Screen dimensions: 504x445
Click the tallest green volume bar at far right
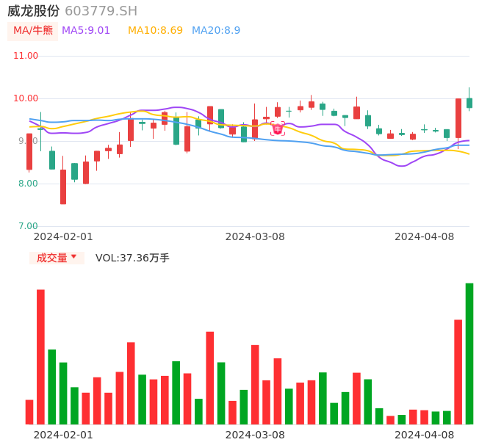(469, 353)
